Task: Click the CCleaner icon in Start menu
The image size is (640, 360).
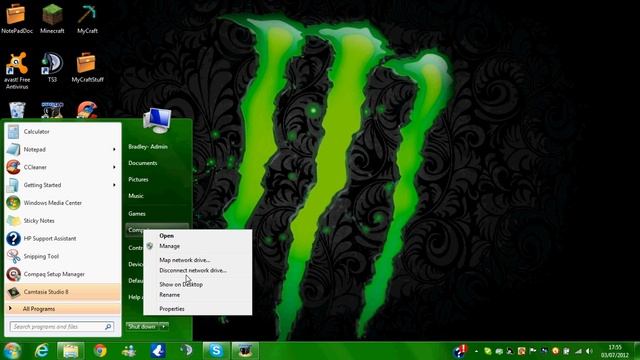Action: coord(13,167)
